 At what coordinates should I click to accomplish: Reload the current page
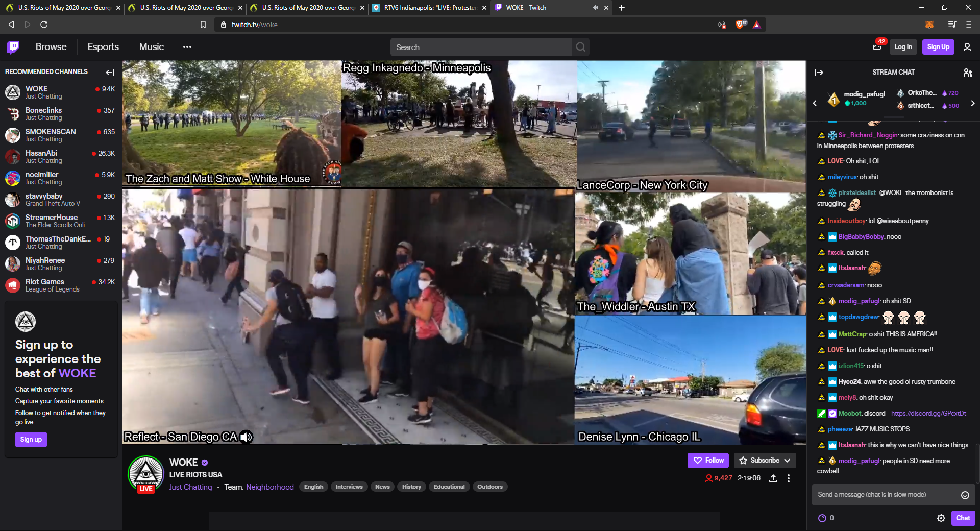[x=44, y=25]
